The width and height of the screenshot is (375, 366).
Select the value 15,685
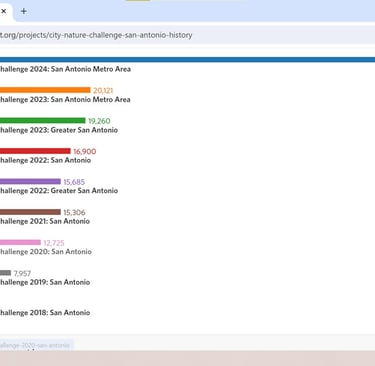[74, 182]
